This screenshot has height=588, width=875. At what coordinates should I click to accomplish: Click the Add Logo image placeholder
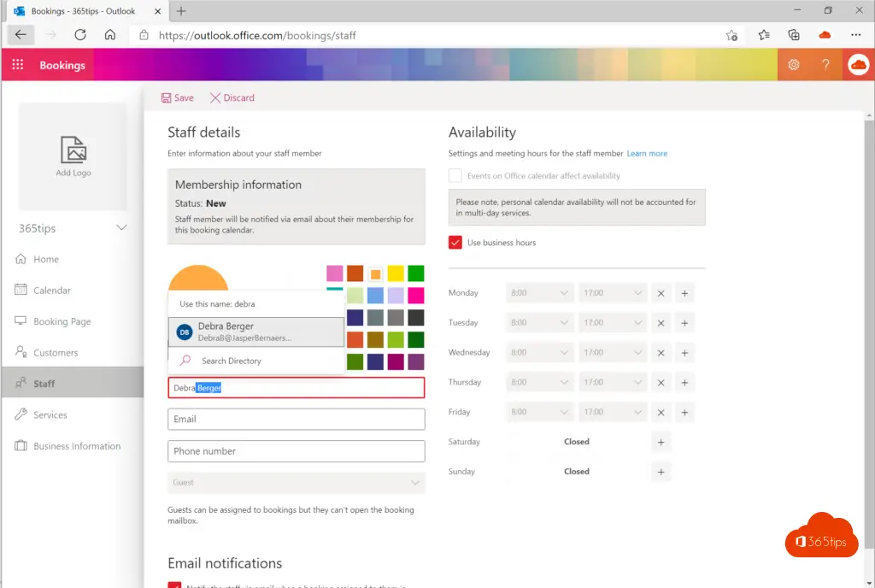73,156
